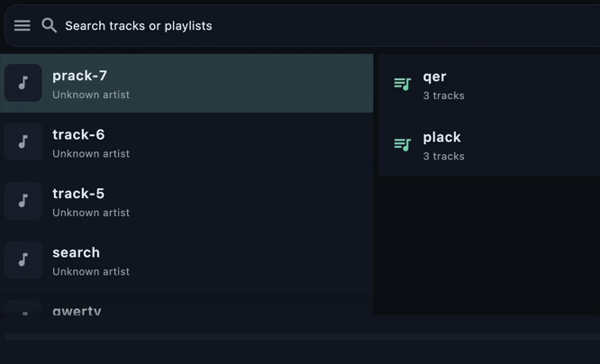This screenshot has height=364, width=600.
Task: Click the music note icon for prack-7
Action: [23, 83]
